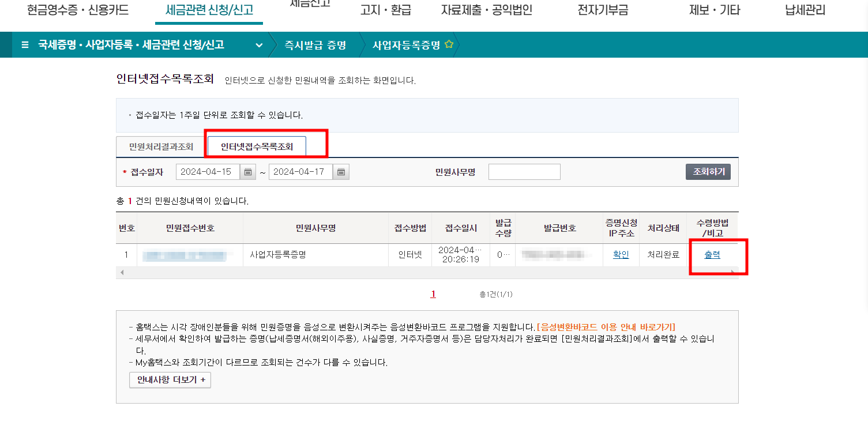Navigate to the 고지·환급 menu
Screen dimensions: 868x433
(x=385, y=10)
